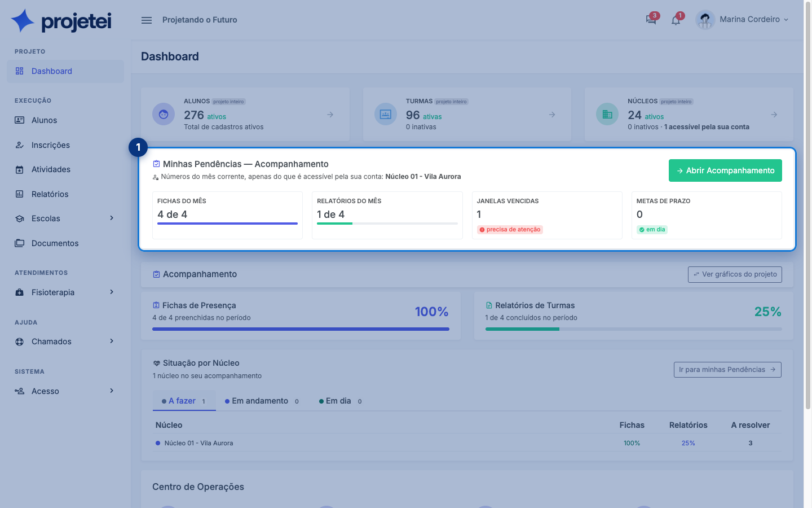Click the Fichas do Mês card
The image size is (812, 508).
(227, 215)
